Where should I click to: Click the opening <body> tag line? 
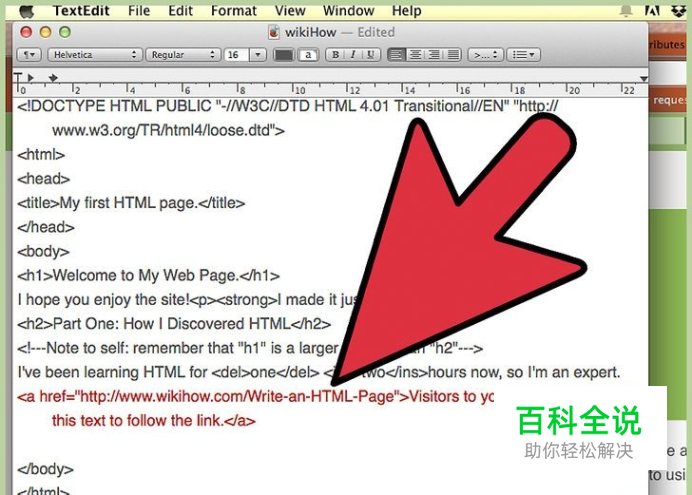coord(43,251)
